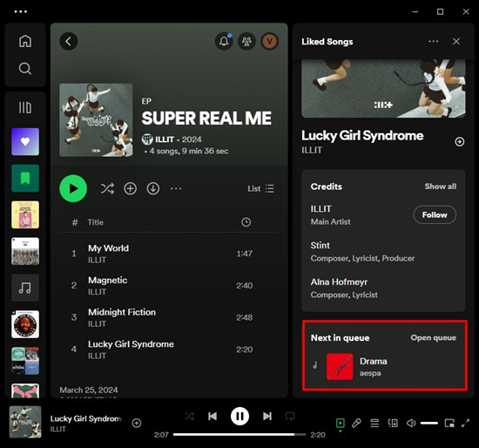This screenshot has width=479, height=448.
Task: Open the Friend Activity icon
Action: point(246,41)
